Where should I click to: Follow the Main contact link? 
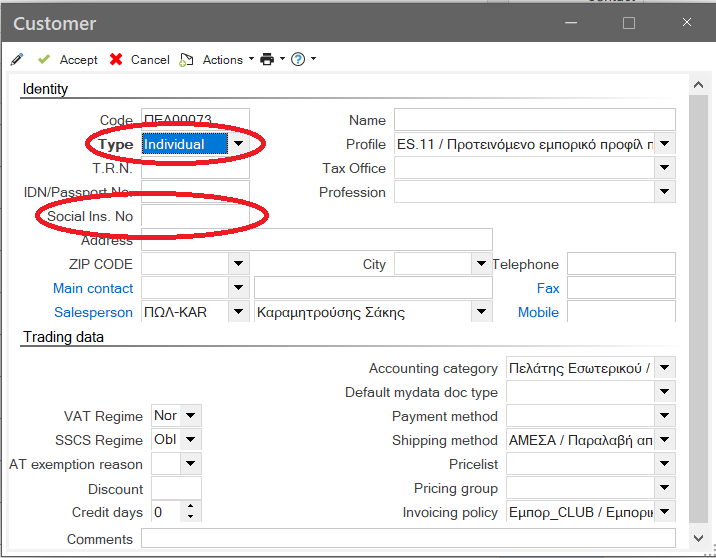pyautogui.click(x=93, y=288)
